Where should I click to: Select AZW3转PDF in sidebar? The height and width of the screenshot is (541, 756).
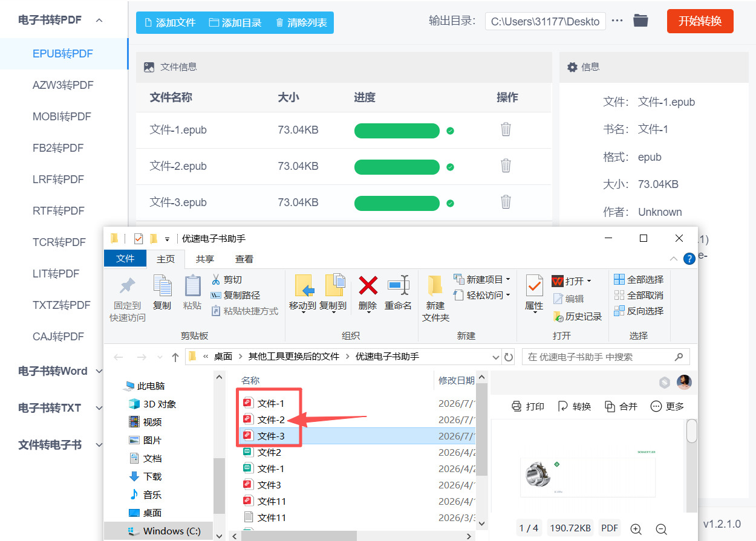click(64, 85)
